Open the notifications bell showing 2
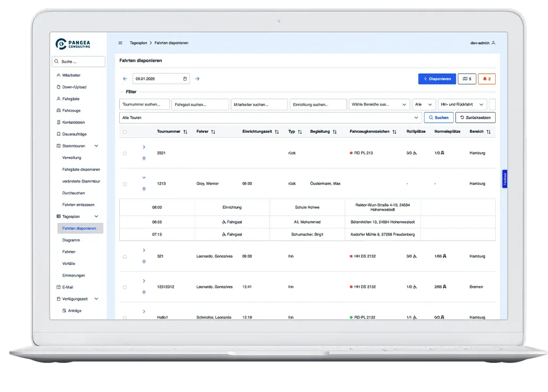The height and width of the screenshot is (392, 548). pos(486,79)
